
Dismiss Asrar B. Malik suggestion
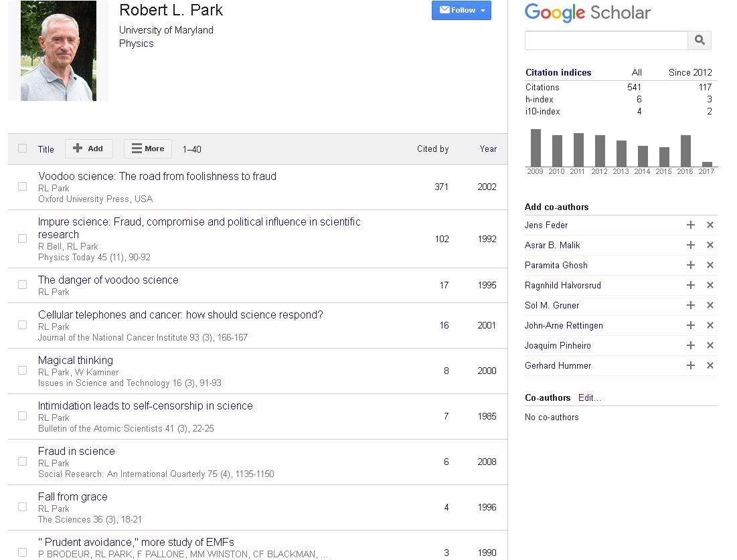(710, 246)
